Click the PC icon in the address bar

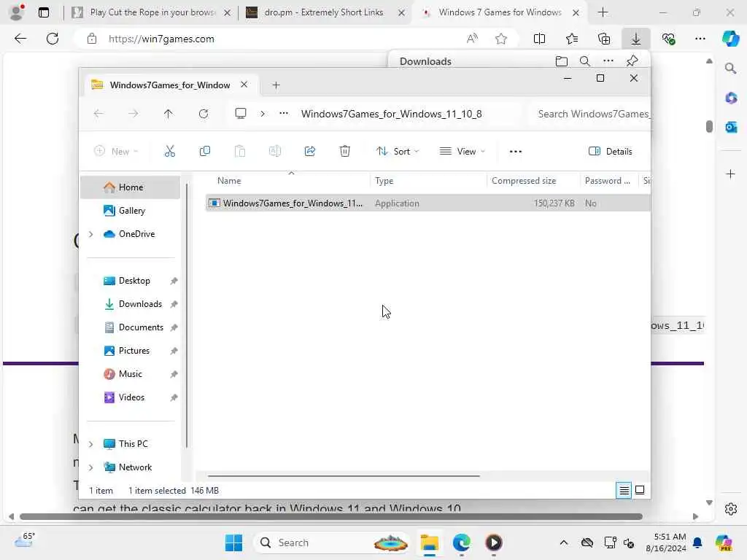pyautogui.click(x=241, y=113)
